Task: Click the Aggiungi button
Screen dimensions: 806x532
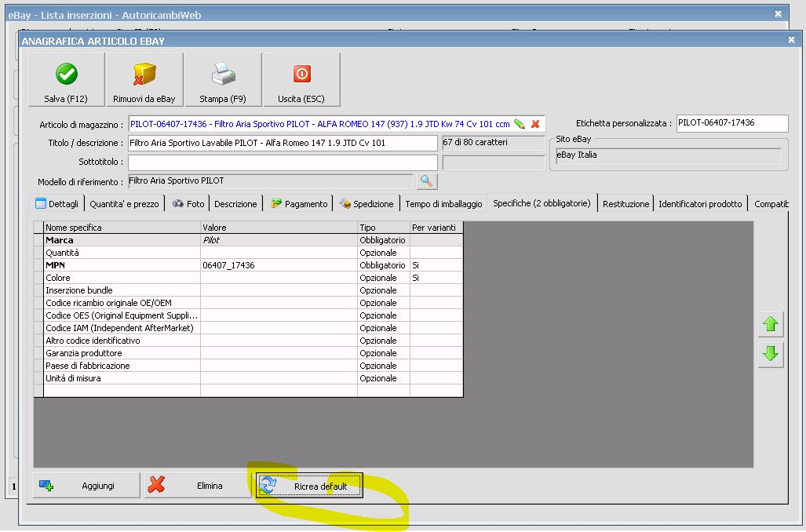Action: click(86, 486)
